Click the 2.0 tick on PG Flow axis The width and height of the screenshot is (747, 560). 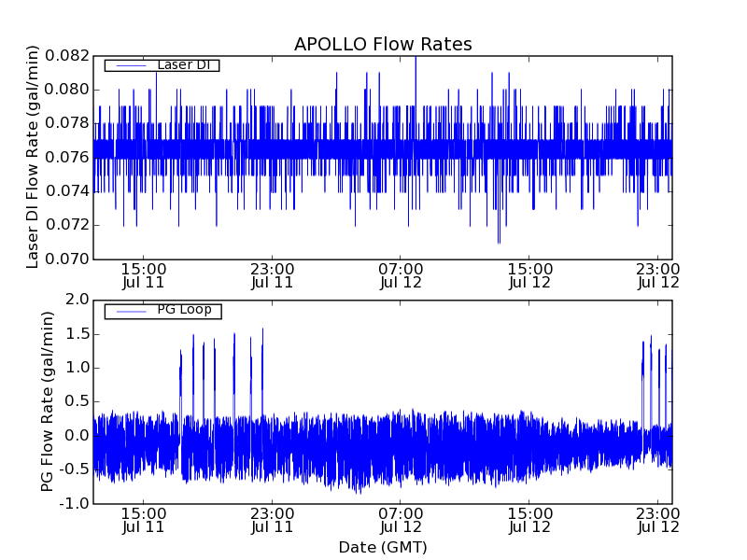[x=78, y=300]
